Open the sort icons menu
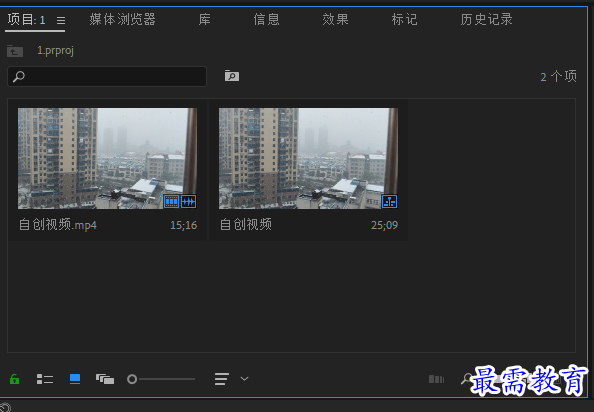Viewport: 594px width, 412px height. [x=222, y=379]
